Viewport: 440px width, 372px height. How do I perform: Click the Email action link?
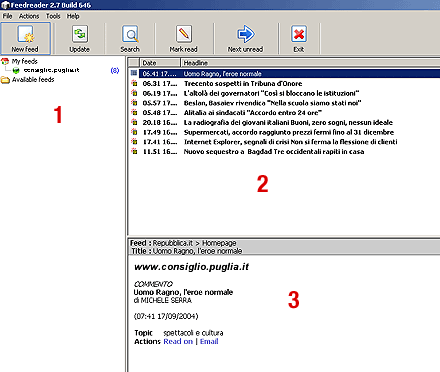(209, 341)
